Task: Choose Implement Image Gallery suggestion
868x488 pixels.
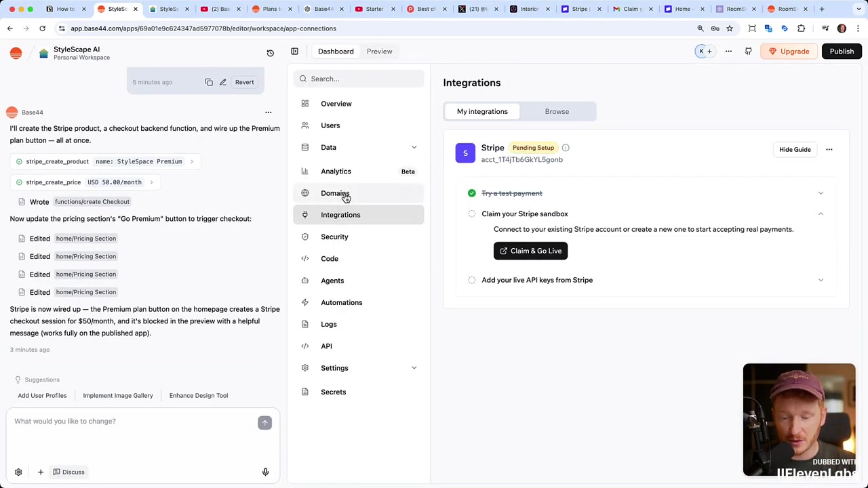Action: [x=118, y=395]
